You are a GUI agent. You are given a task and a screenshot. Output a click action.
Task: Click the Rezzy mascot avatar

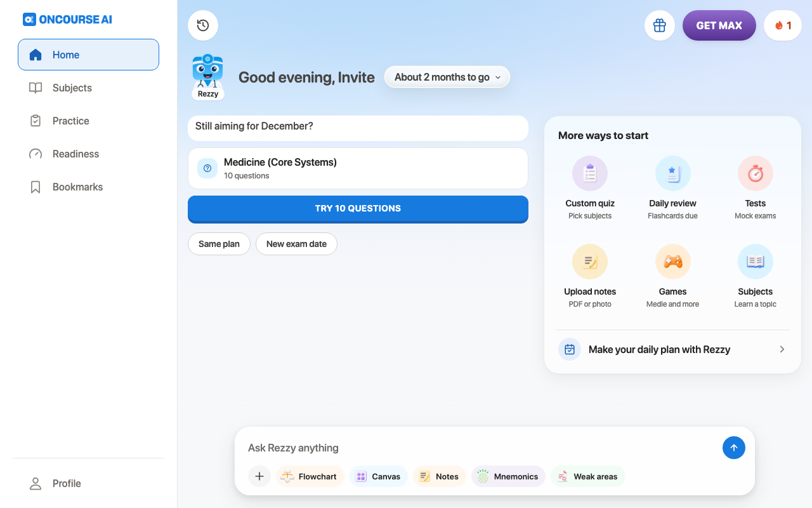tap(207, 77)
